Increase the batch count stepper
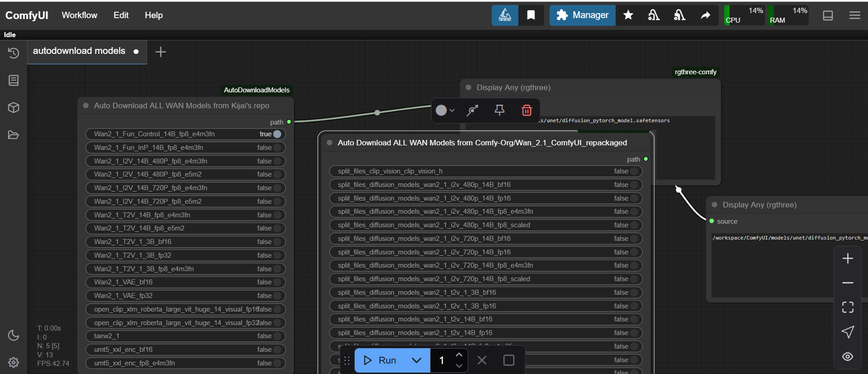The width and height of the screenshot is (868, 374). point(459,355)
